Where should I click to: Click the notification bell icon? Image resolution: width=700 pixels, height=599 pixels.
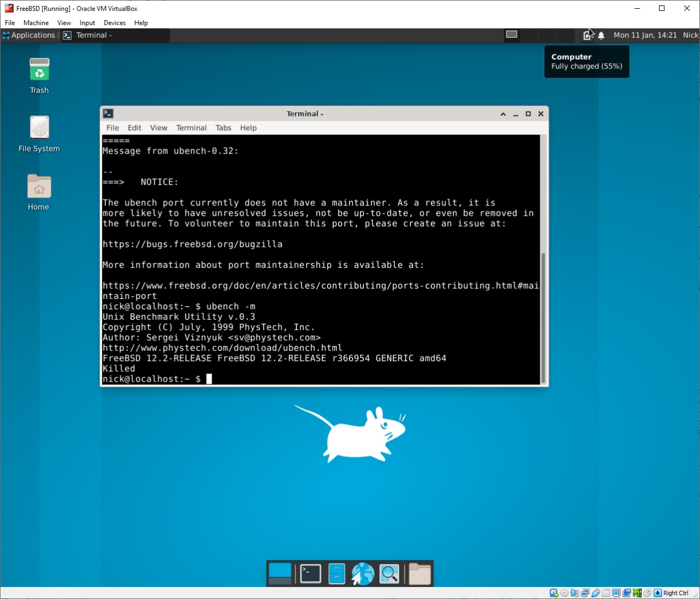pyautogui.click(x=601, y=35)
